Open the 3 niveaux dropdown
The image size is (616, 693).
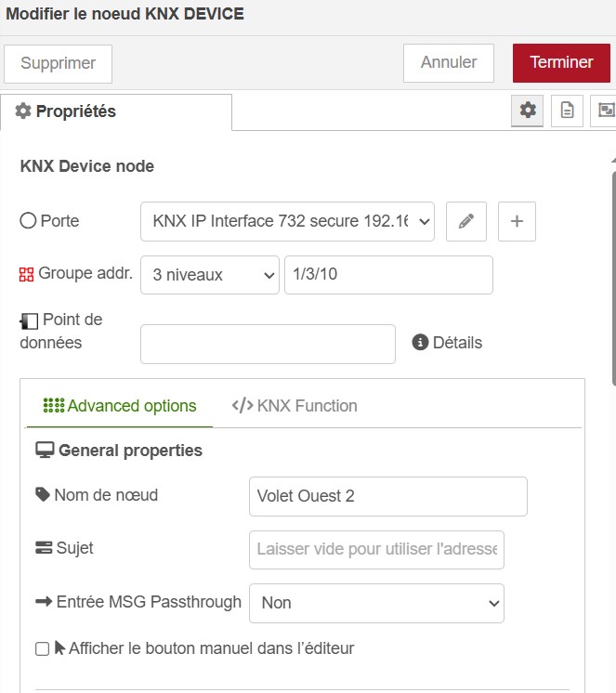pyautogui.click(x=210, y=275)
